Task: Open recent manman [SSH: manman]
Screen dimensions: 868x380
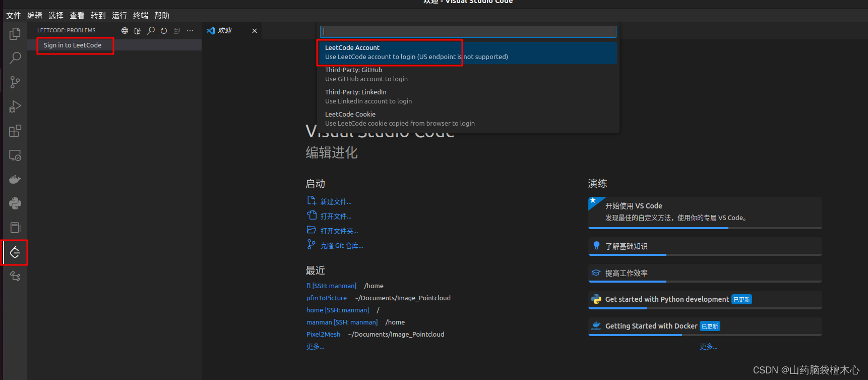Action: click(342, 322)
